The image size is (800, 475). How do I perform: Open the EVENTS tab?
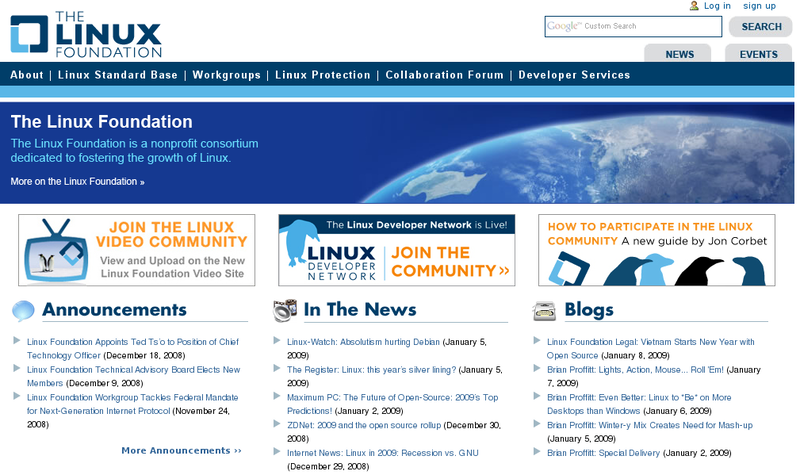point(759,55)
